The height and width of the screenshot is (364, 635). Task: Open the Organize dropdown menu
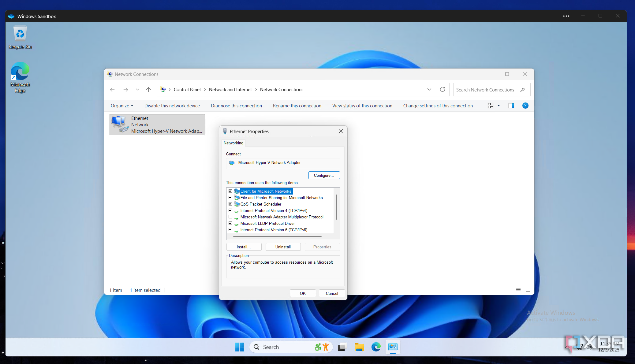(x=122, y=106)
